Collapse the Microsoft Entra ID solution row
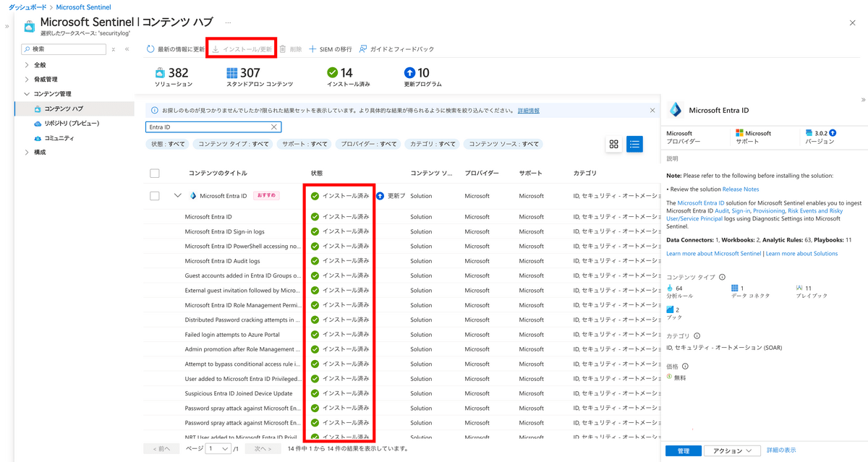 [x=177, y=196]
